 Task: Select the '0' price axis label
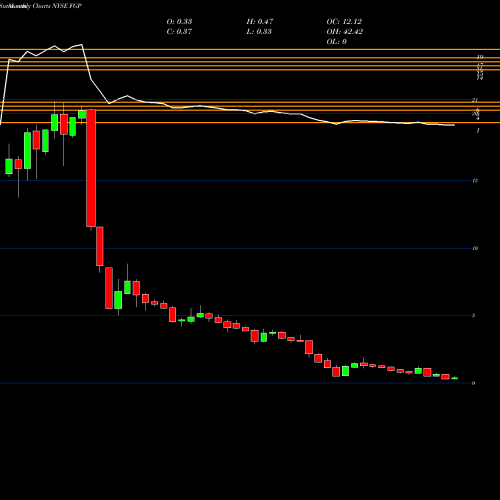(x=473, y=383)
